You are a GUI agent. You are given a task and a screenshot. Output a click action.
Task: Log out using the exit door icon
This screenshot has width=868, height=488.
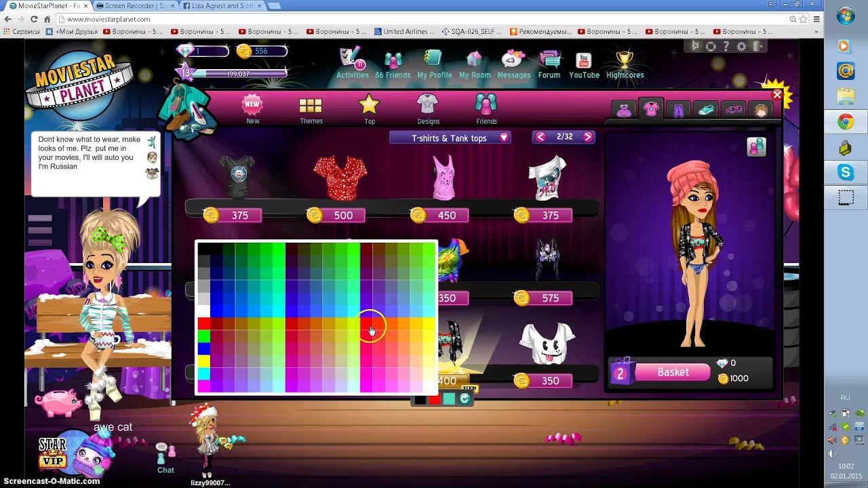758,47
